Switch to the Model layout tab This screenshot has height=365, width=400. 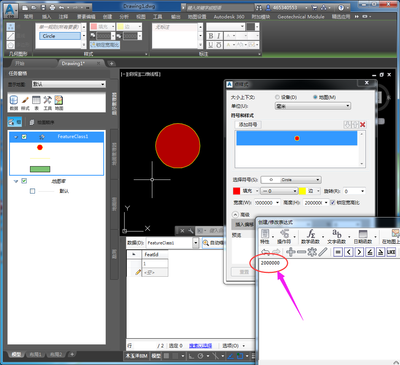[x=16, y=354]
